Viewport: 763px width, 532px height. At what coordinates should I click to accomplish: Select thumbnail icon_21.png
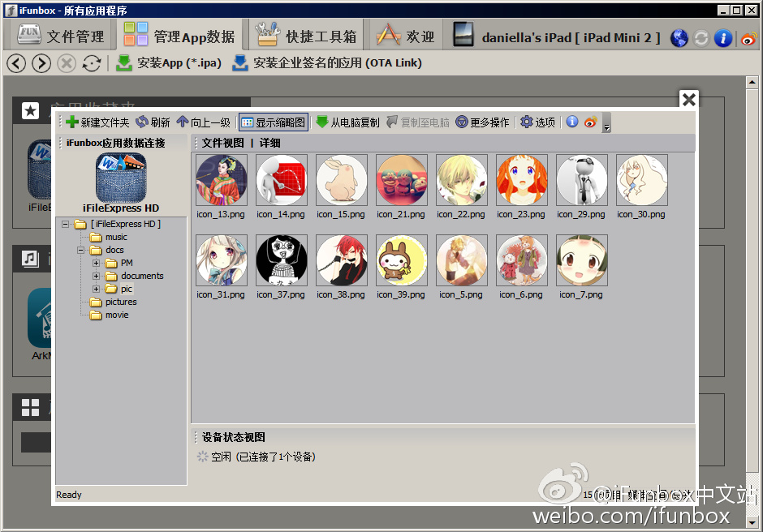[x=402, y=180]
